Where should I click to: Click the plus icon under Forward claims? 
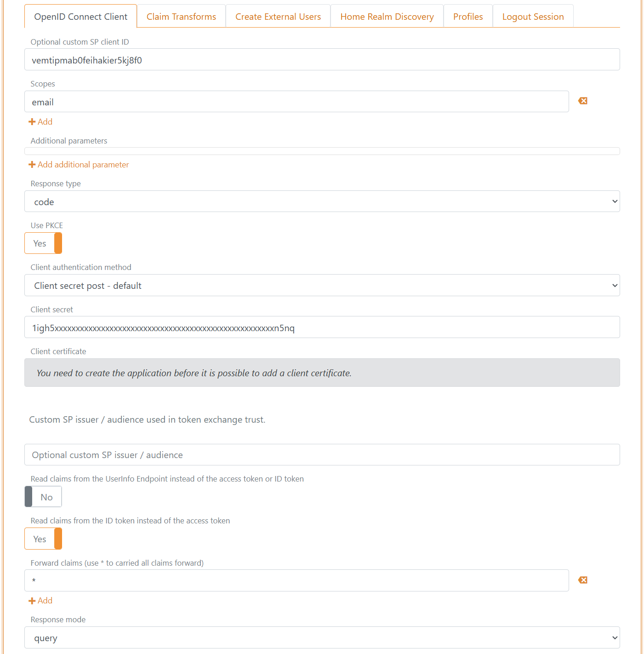[32, 600]
